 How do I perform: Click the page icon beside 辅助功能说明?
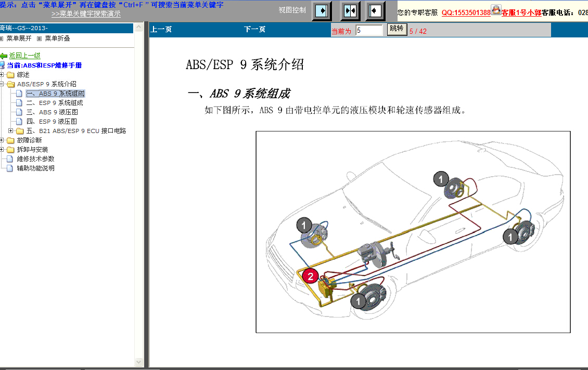[x=10, y=168]
